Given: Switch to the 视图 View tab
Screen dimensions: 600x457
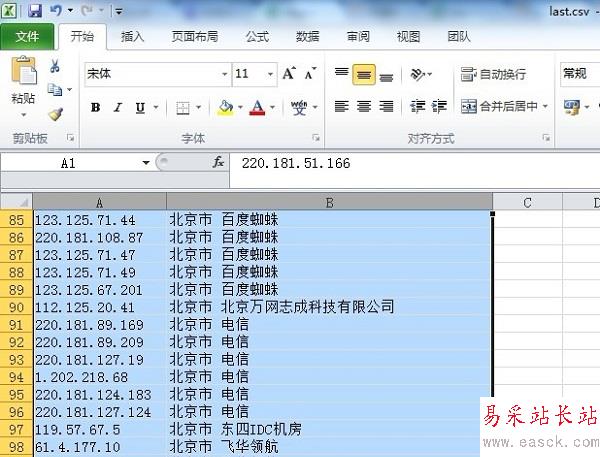Looking at the screenshot, I should point(408,36).
